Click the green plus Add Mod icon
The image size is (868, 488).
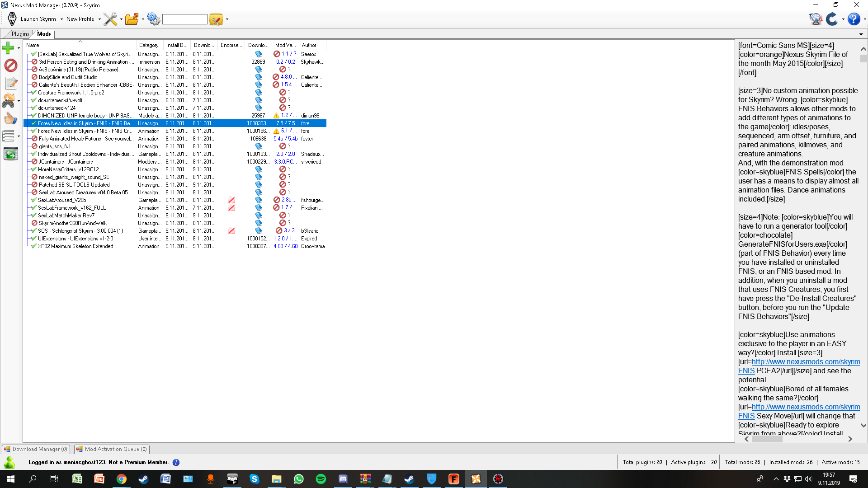click(x=8, y=47)
